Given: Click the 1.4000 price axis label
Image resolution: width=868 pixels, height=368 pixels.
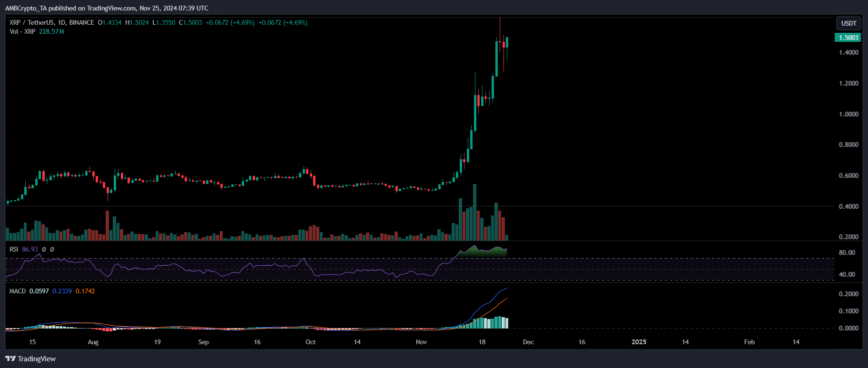Looking at the screenshot, I should pyautogui.click(x=848, y=52).
